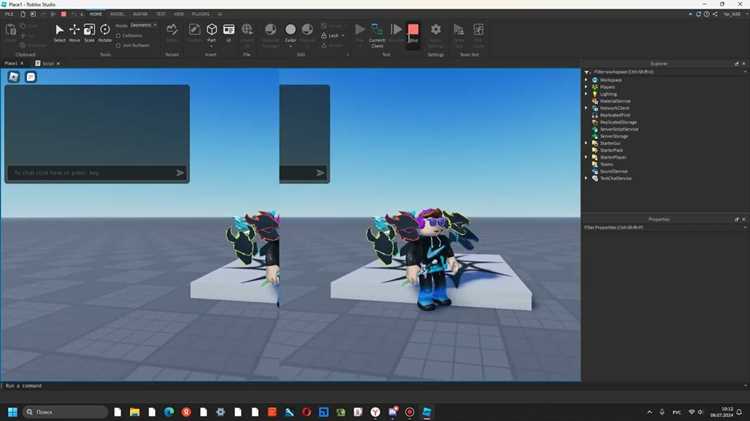Click the Run a command bar

click(x=373, y=386)
